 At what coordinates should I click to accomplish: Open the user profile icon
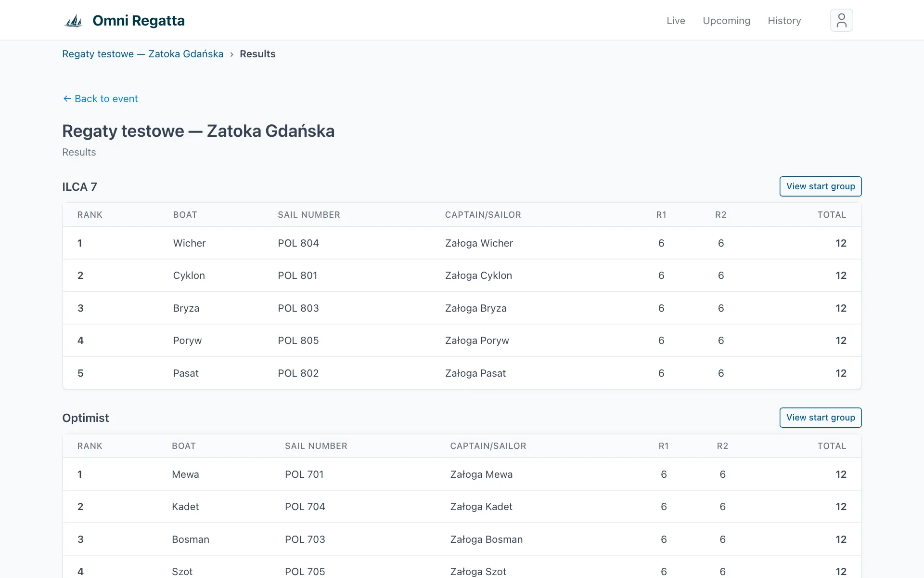[841, 20]
